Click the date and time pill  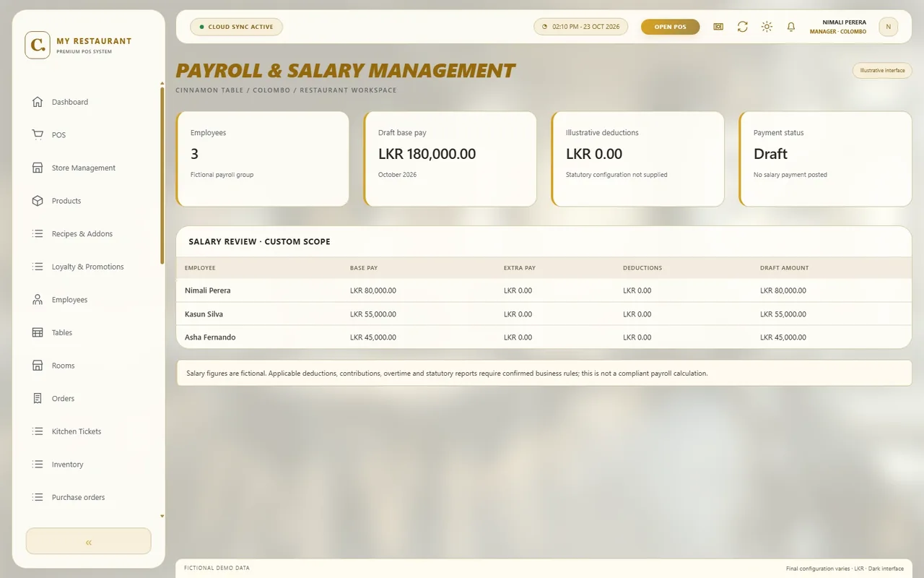point(580,27)
